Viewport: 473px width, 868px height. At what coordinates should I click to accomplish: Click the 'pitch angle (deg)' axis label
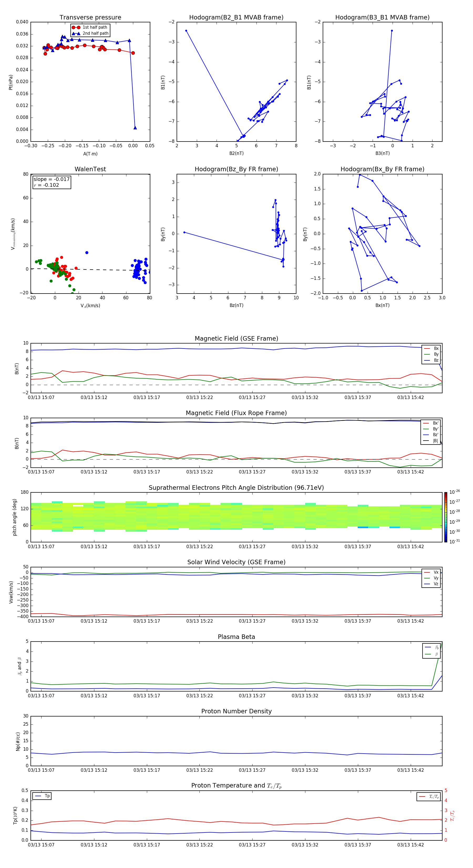tap(14, 517)
